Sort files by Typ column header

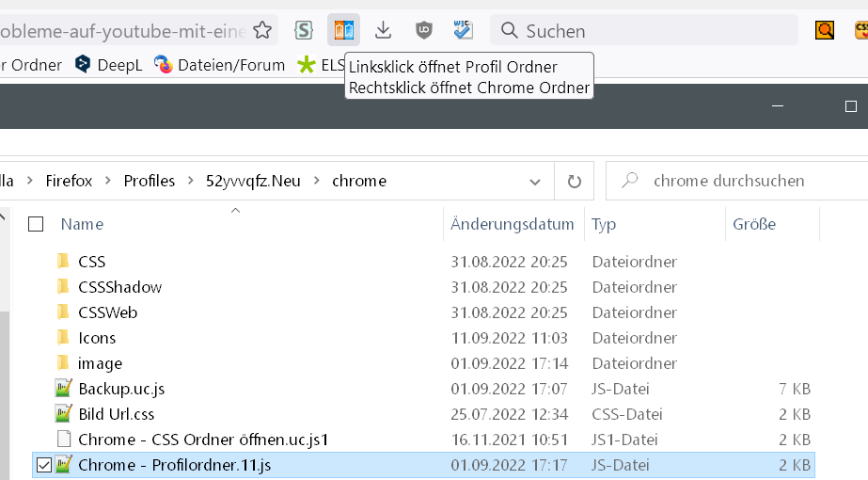[604, 224]
